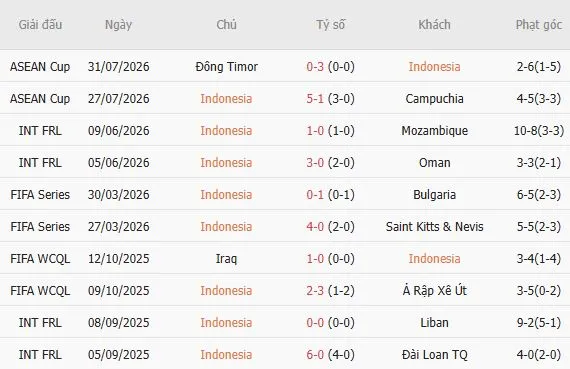Select Saint Kitts & Nevis team
Viewport: 570px width, 369px height.
434,227
